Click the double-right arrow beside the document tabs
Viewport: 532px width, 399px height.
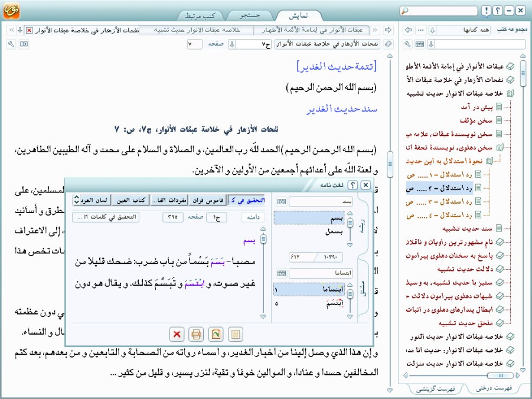click(x=375, y=30)
